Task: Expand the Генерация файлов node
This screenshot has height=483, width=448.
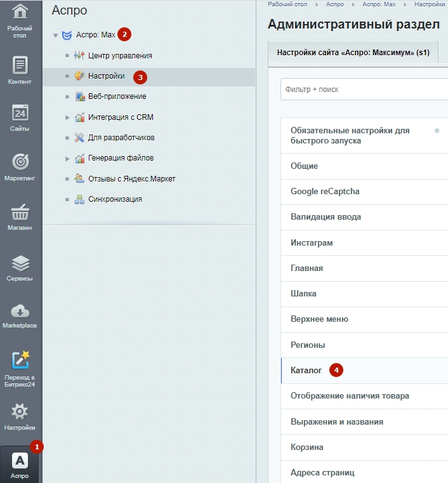Action: (x=67, y=159)
